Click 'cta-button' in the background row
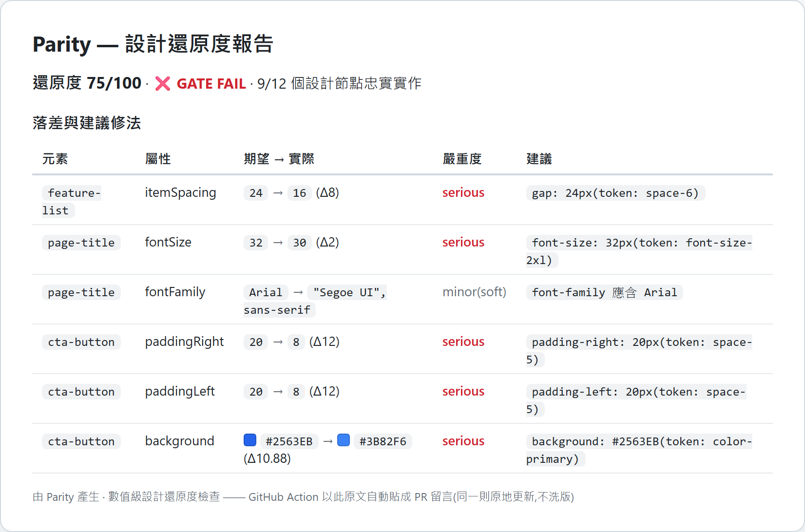The width and height of the screenshot is (805, 532). click(x=81, y=441)
